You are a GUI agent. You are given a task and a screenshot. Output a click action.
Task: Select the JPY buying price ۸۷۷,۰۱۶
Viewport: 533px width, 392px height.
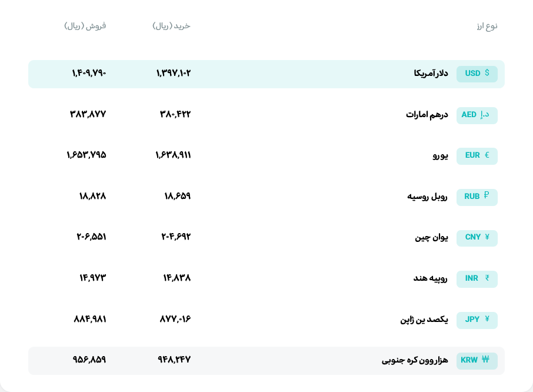176,320
